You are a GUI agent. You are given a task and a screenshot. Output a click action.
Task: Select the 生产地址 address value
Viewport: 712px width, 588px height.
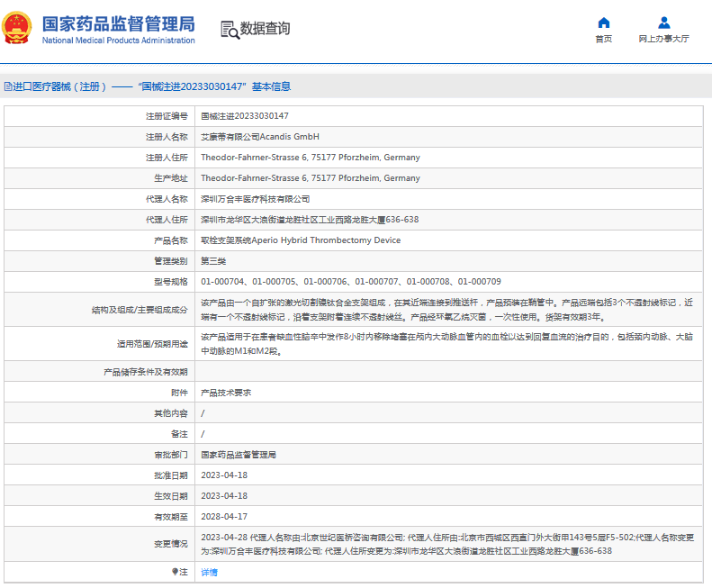(x=311, y=178)
